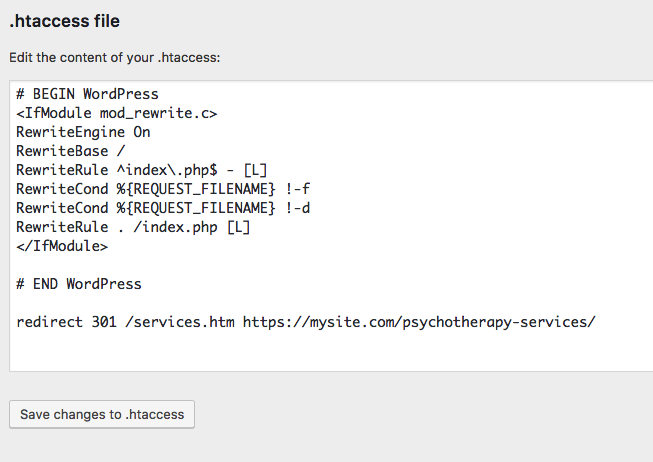This screenshot has width=653, height=462.
Task: Click the 'RewriteRule . /index.php [L]' line
Action: coord(133,228)
